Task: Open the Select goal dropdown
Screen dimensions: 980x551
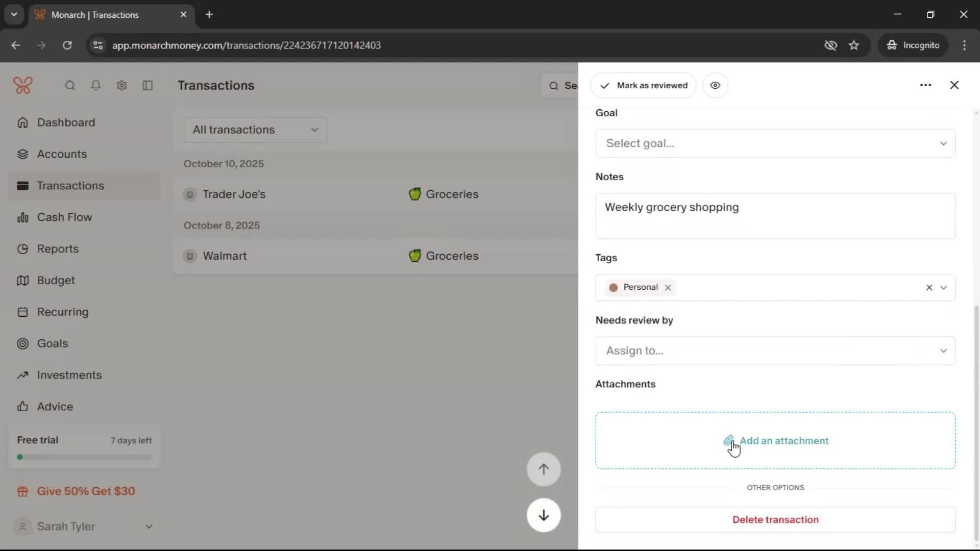Action: pyautogui.click(x=775, y=143)
